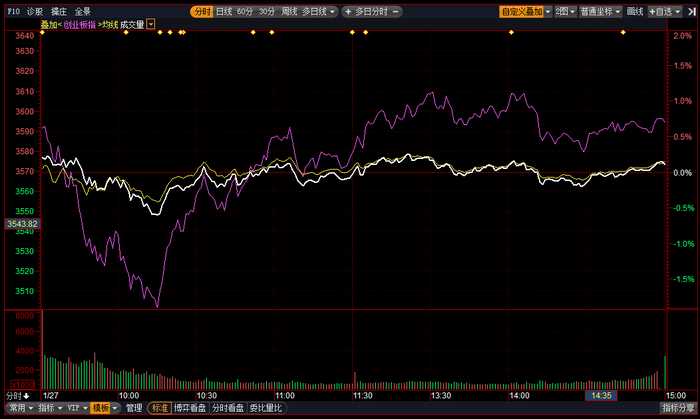Open the arrow beside 模板
Viewport: 700px width, 419px height.
click(115, 408)
